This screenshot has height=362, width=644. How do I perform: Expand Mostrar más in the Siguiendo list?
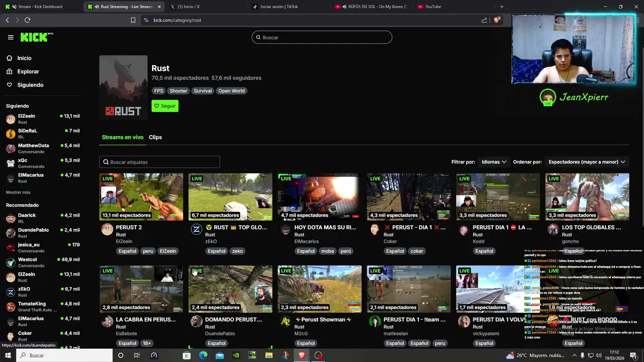[x=18, y=193]
